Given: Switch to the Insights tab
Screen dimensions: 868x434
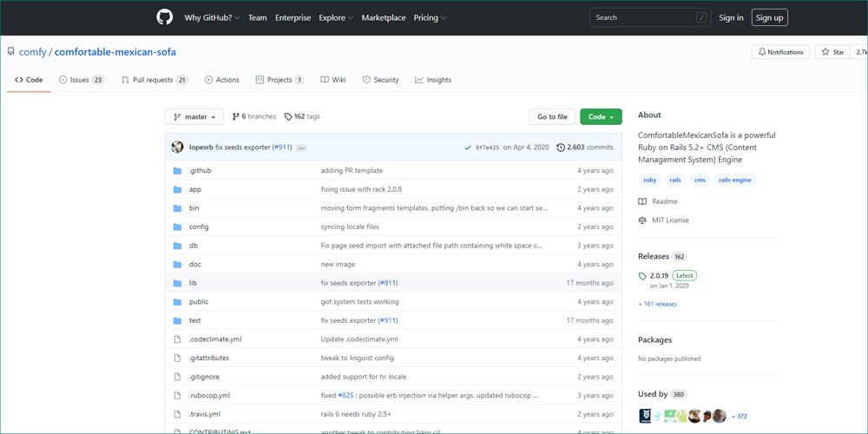Looking at the screenshot, I should click(433, 80).
